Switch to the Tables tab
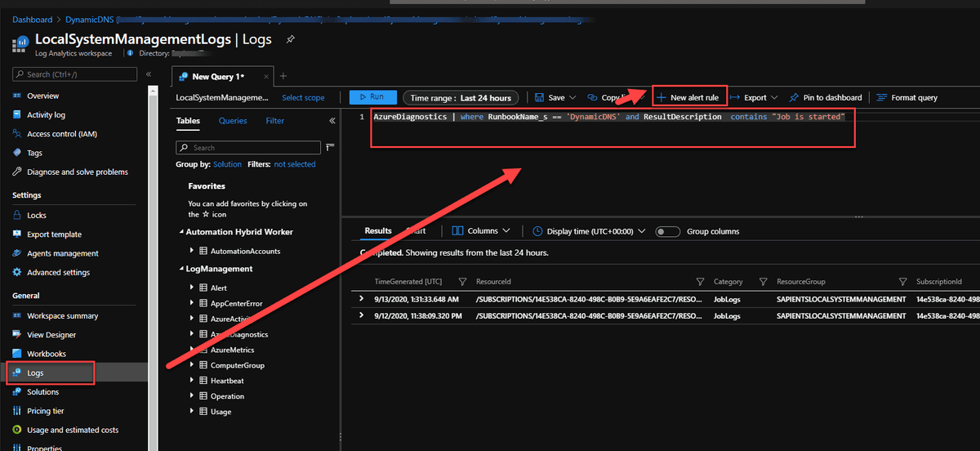The image size is (980, 451). [188, 121]
